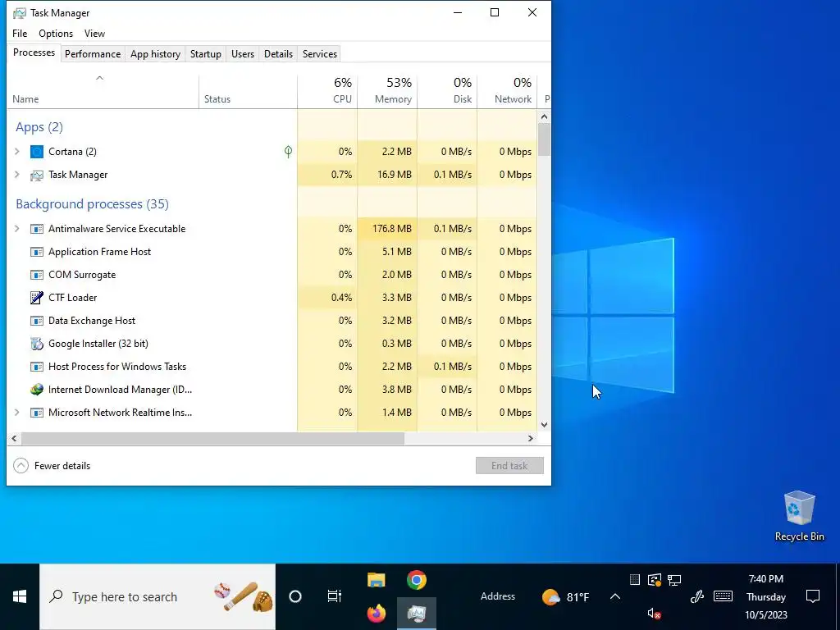This screenshot has width=840, height=630.
Task: Click the Task Manager taskbar icon
Action: point(416,613)
